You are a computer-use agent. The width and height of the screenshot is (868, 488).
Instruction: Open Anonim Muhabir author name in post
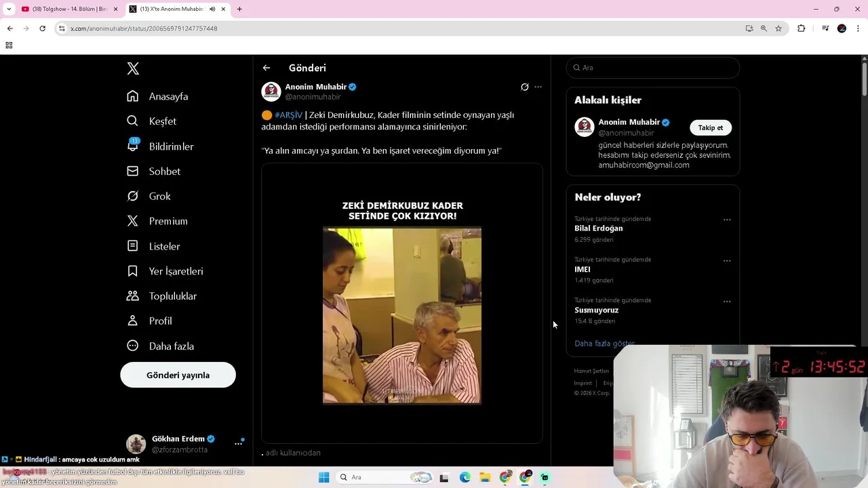click(316, 87)
